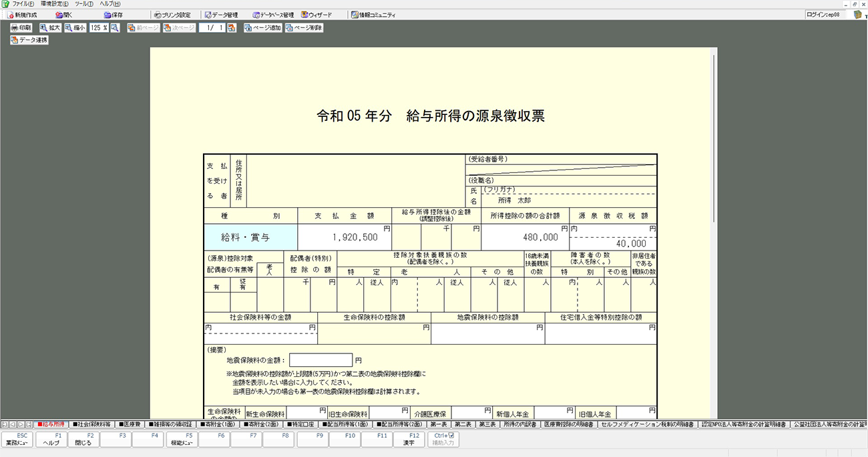This screenshot has width=868, height=457.
Task: Delete the page using ページ削除
Action: click(x=304, y=28)
